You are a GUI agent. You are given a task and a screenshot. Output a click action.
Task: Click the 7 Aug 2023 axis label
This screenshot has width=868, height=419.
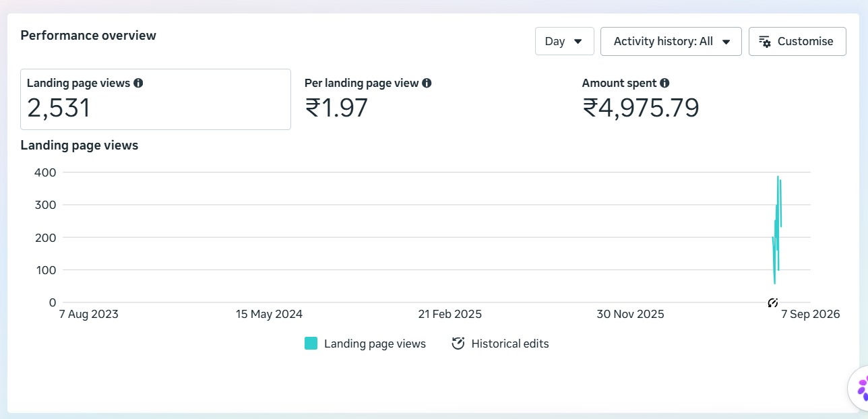(x=89, y=315)
